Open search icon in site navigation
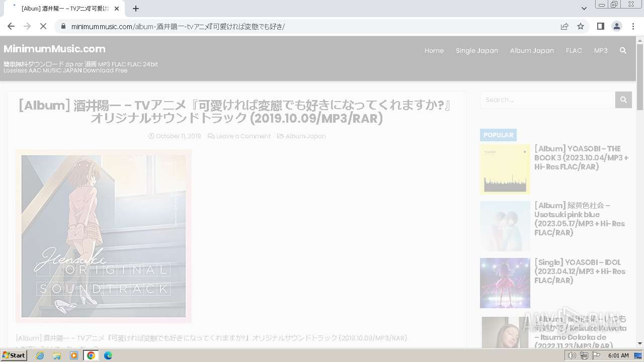 (x=623, y=50)
